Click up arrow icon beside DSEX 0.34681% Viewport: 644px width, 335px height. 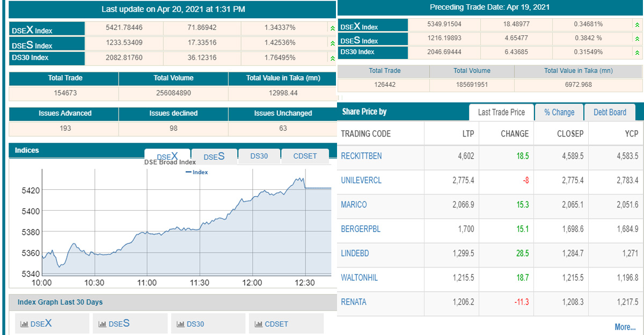pos(637,25)
